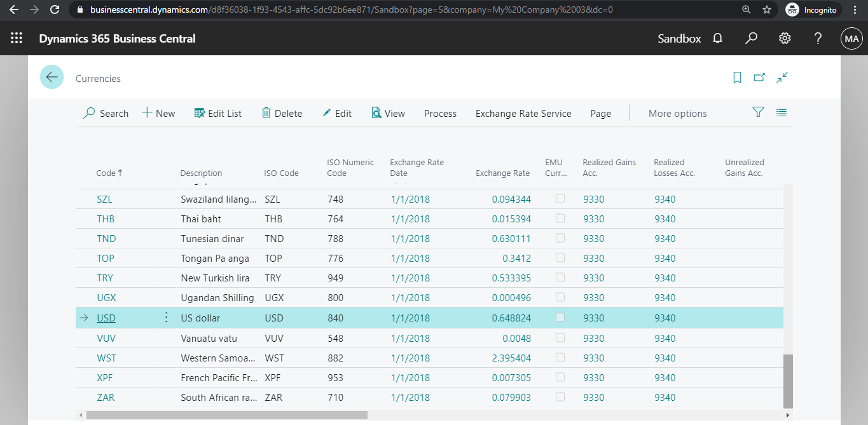This screenshot has height=425, width=868.
Task: Open the row options menu beside USD
Action: [166, 317]
